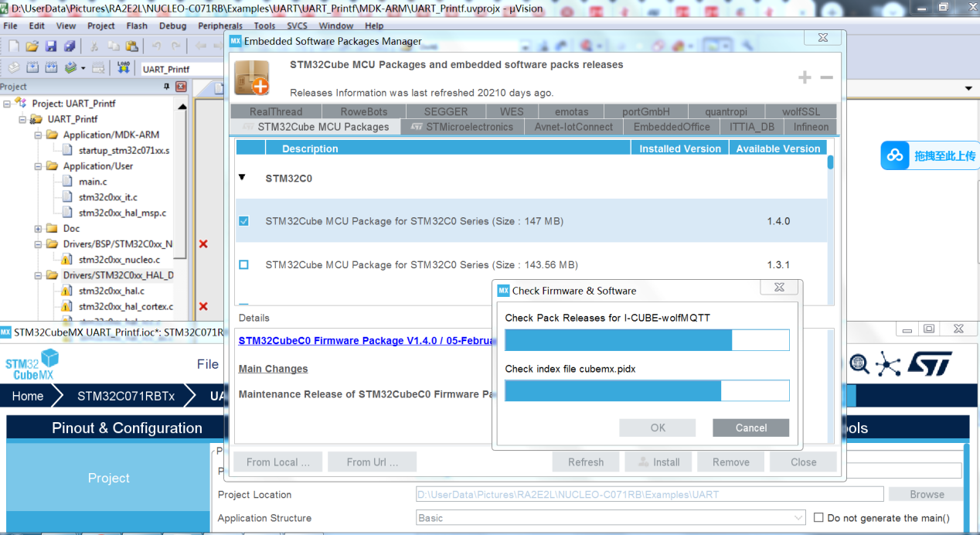The height and width of the screenshot is (535, 980).
Task: Open the SVCS menu in µVision
Action: 297,26
